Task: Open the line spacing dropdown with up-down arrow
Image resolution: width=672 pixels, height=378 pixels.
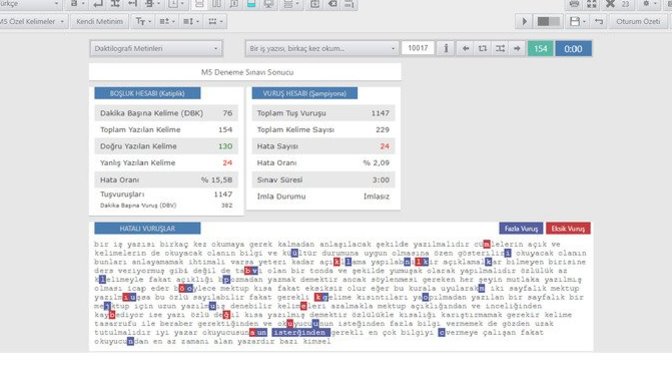Action: 191,21
